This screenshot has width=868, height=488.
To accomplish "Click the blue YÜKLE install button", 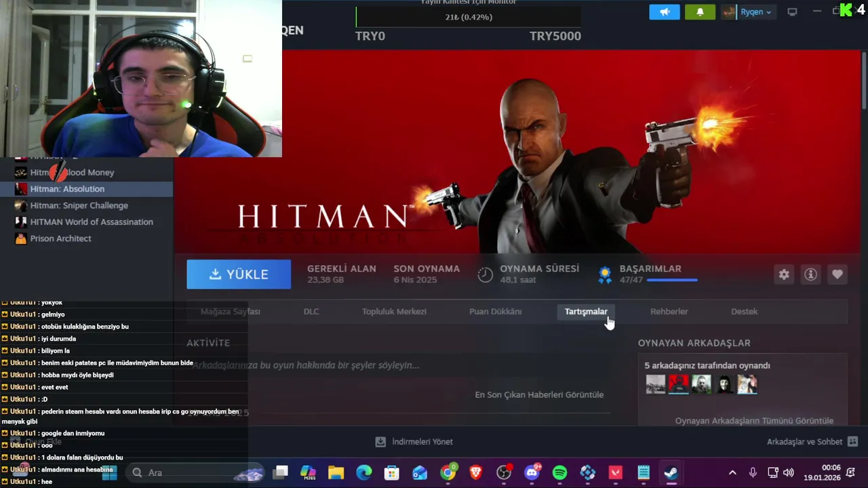I will point(239,274).
